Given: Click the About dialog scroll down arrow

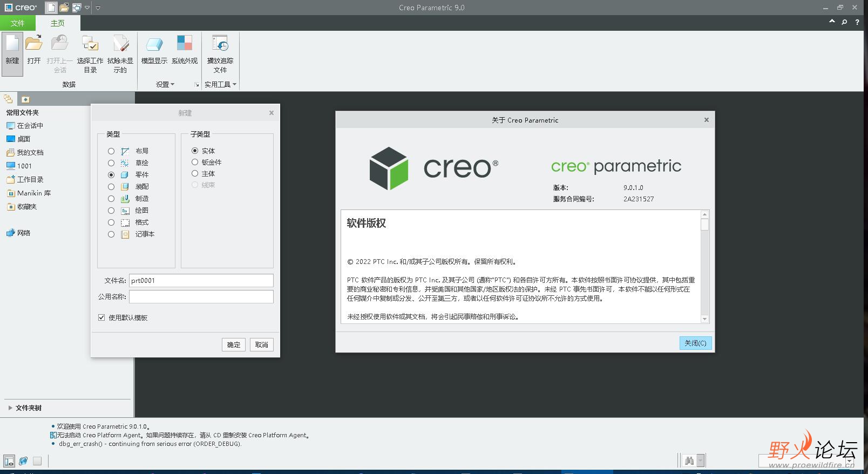Looking at the screenshot, I should click(x=704, y=319).
